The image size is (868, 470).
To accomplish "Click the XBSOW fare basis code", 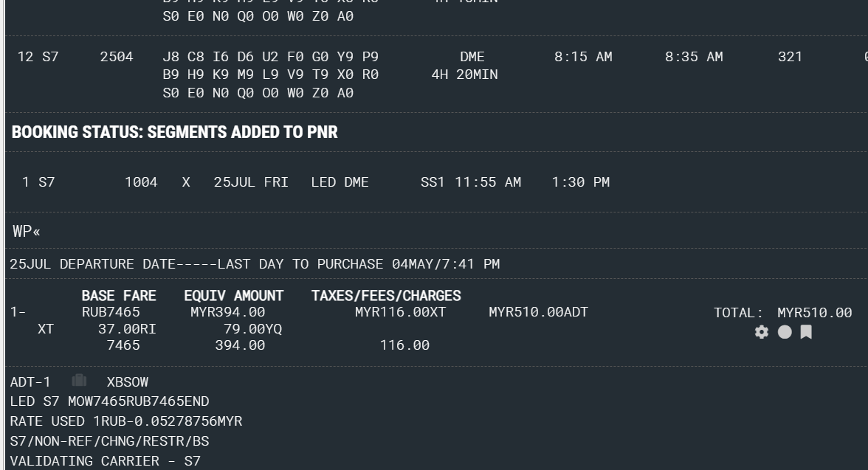I will pos(127,382).
